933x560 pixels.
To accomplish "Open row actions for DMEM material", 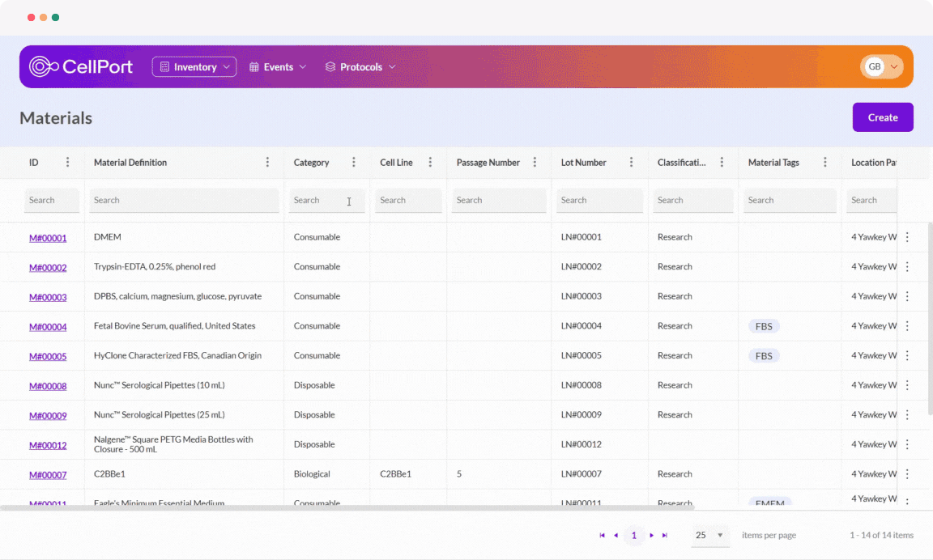I will click(x=907, y=237).
